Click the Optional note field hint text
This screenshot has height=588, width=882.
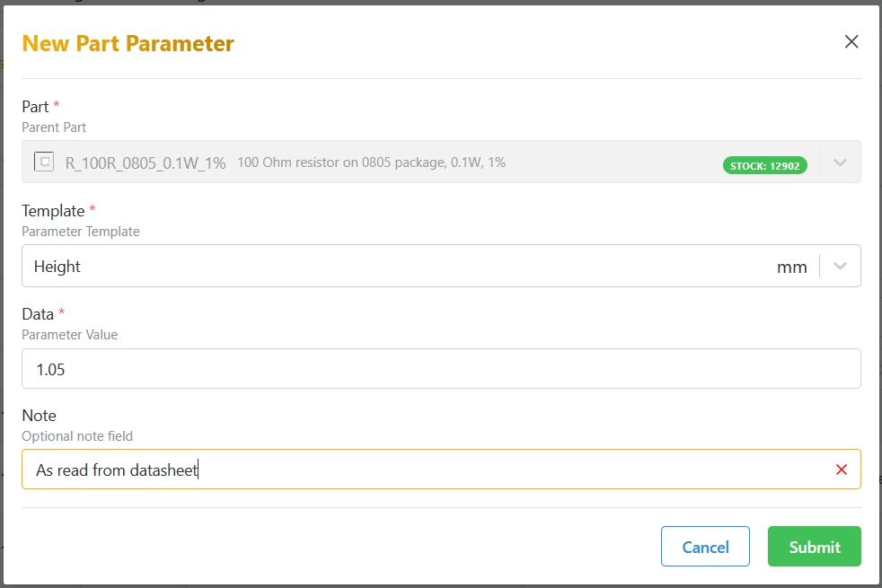coord(76,436)
